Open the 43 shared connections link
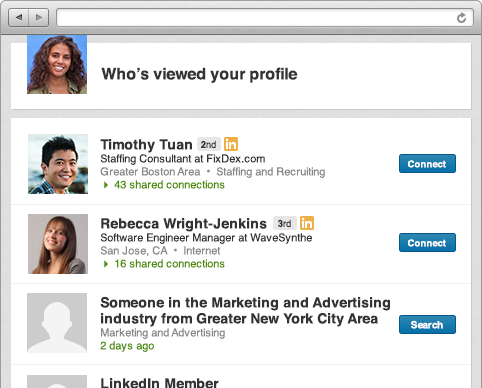This screenshot has height=388, width=482. tap(169, 185)
